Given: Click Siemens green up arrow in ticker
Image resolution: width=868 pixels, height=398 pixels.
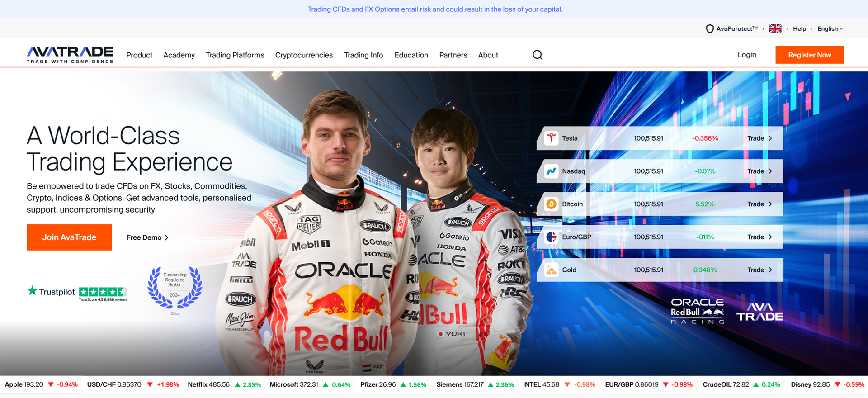Looking at the screenshot, I should (x=491, y=384).
